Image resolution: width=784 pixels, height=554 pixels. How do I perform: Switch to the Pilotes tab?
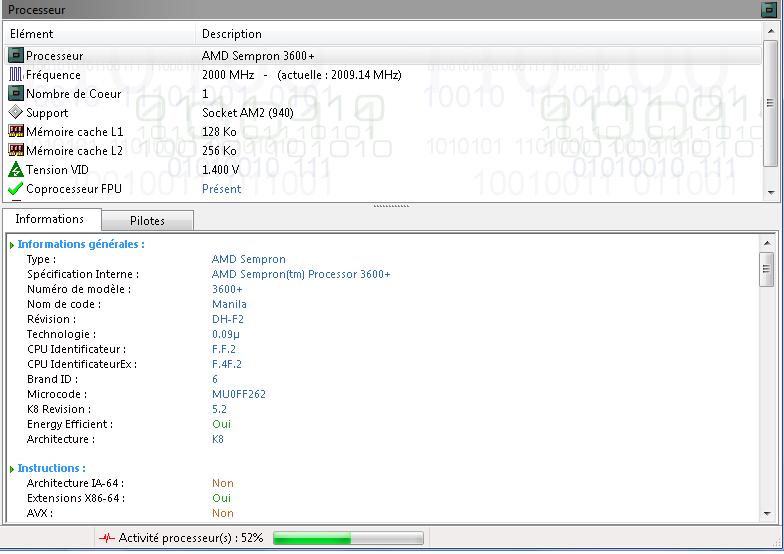click(147, 220)
